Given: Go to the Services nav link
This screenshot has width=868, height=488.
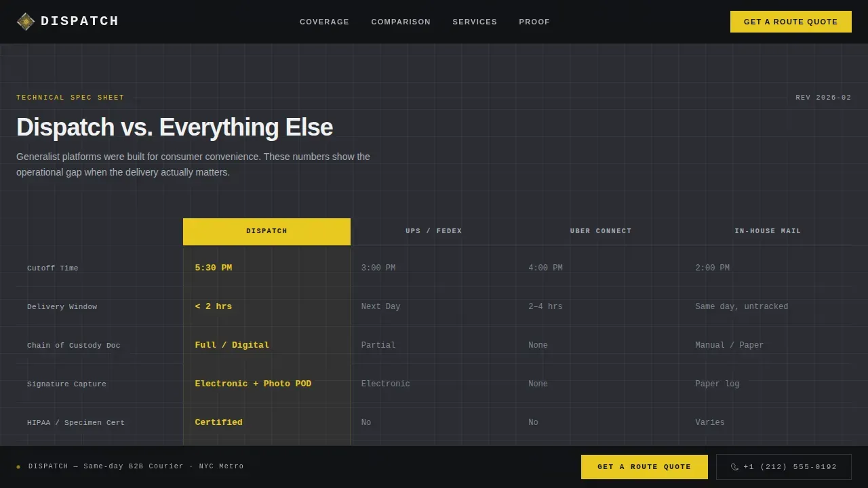Looking at the screenshot, I should (x=475, y=22).
